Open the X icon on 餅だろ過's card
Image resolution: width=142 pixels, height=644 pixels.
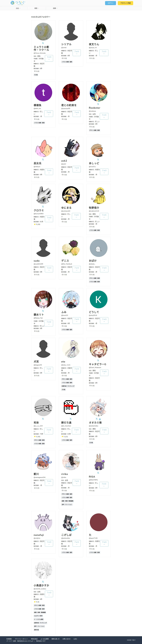(x=70, y=419)
